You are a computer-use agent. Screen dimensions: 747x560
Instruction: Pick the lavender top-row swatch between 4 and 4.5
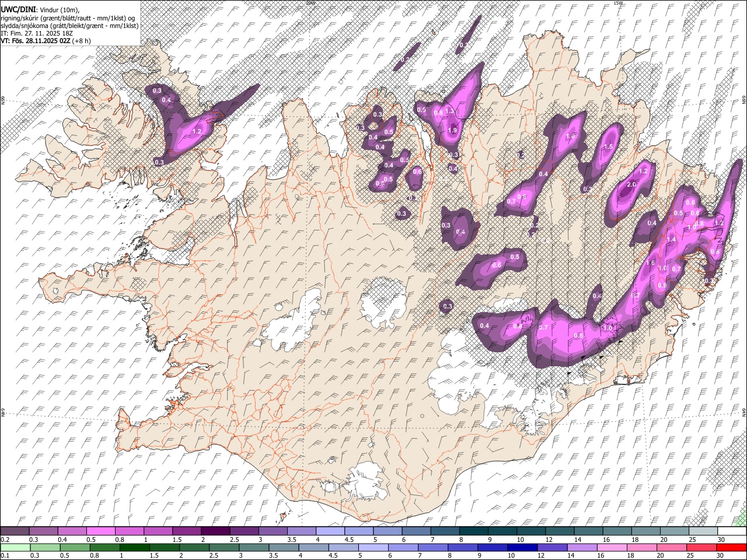(330, 531)
